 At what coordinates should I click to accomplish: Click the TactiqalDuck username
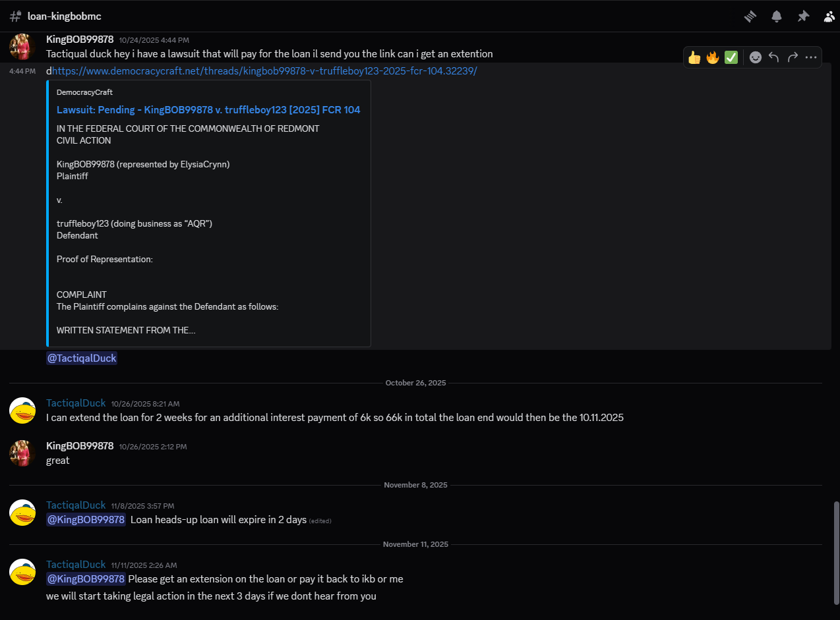[75, 403]
